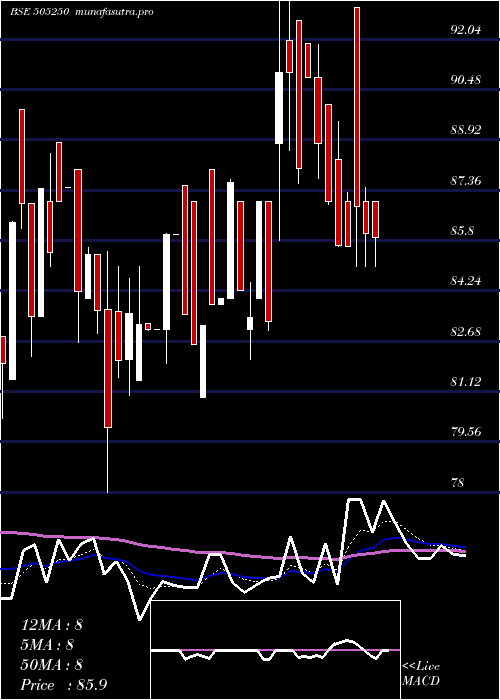Viewport: 500px width, 700px height.
Task: Click the 81.12 price axis label
Action: click(467, 382)
